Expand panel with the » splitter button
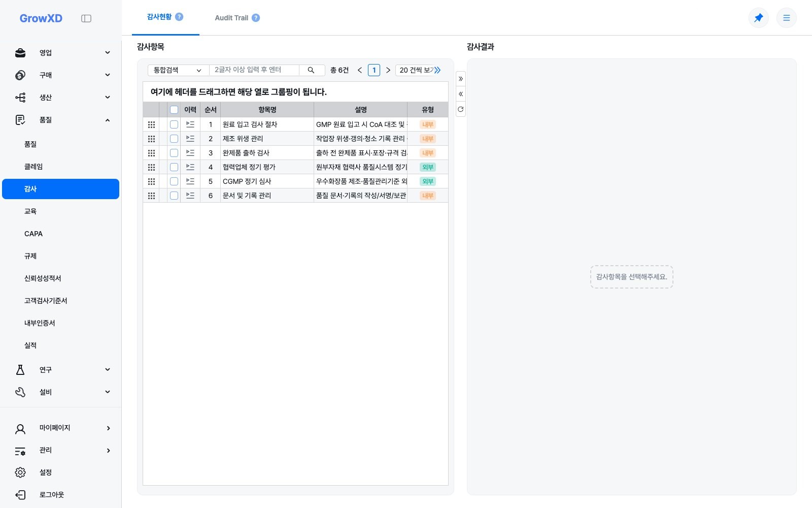This screenshot has height=508, width=812. pos(461,79)
